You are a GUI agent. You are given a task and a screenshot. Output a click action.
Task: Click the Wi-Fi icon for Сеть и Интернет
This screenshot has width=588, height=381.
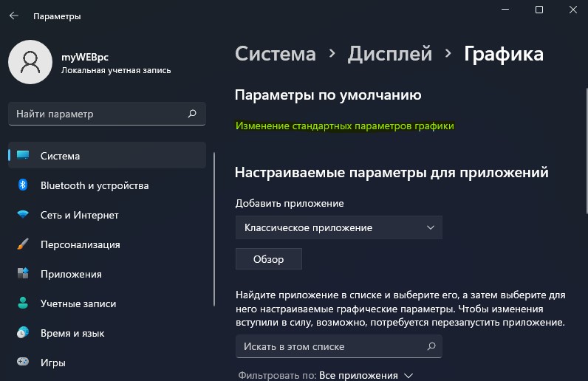click(23, 214)
